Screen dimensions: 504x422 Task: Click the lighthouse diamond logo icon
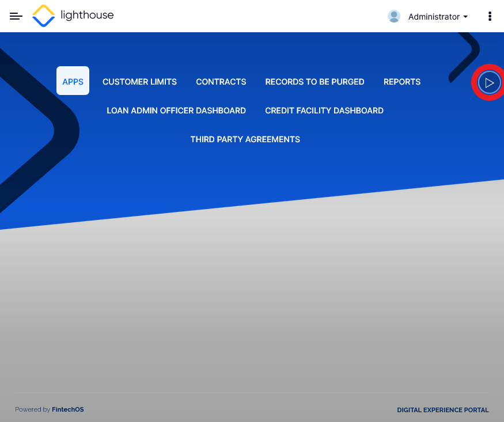coord(44,16)
